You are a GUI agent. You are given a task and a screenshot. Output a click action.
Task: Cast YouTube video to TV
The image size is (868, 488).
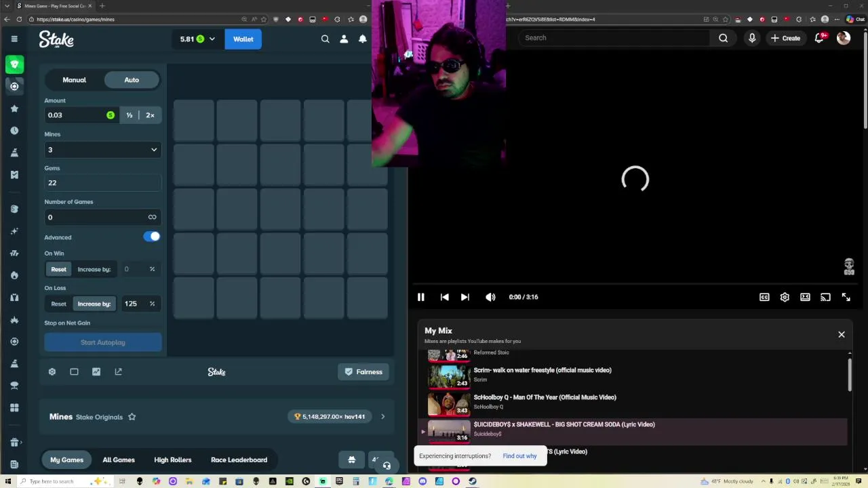point(825,297)
